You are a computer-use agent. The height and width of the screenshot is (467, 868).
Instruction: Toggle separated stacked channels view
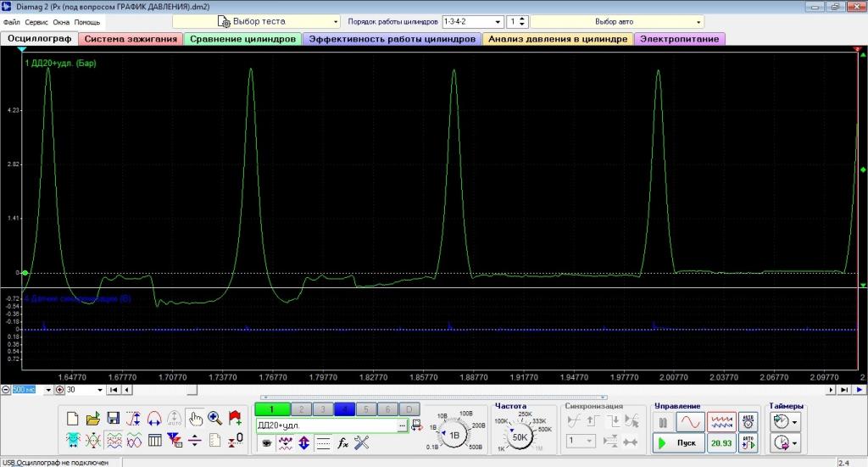point(114,441)
